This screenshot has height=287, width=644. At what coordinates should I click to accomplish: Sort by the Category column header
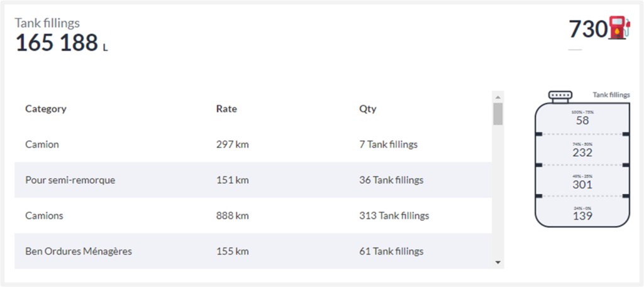pos(46,109)
